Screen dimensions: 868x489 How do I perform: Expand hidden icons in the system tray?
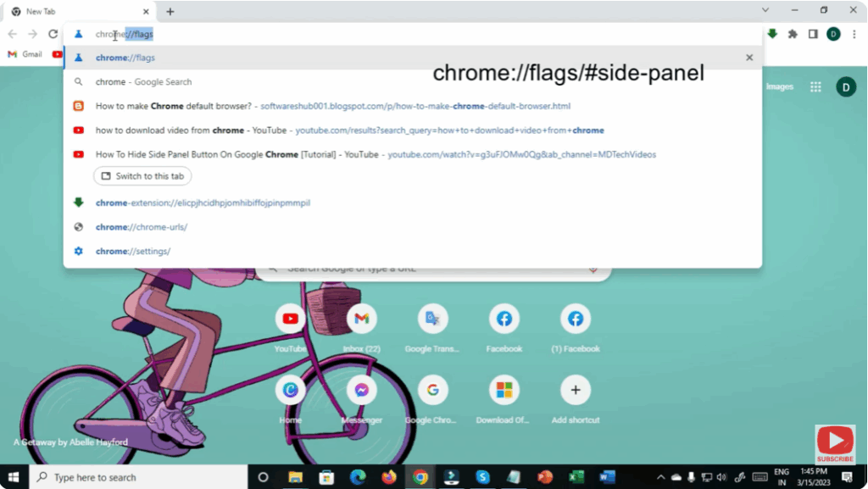(x=661, y=477)
